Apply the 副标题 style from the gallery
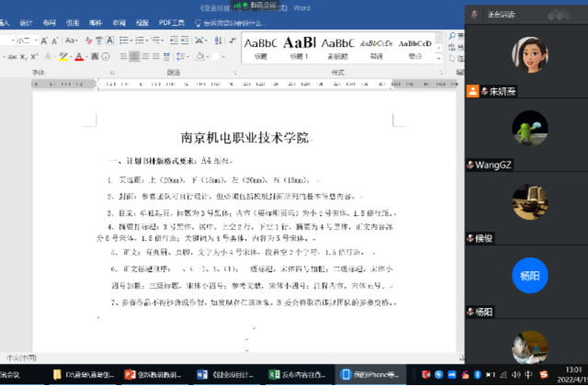The image size is (588, 386). coord(338,47)
